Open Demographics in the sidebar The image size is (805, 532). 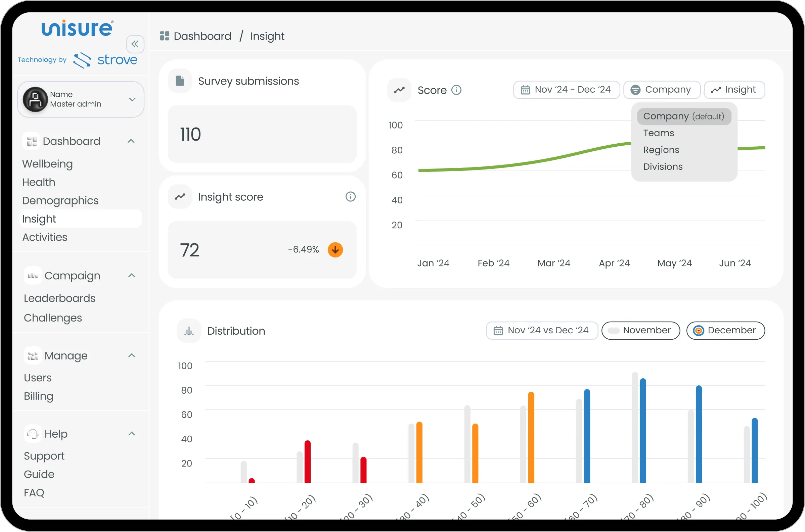[x=60, y=200]
